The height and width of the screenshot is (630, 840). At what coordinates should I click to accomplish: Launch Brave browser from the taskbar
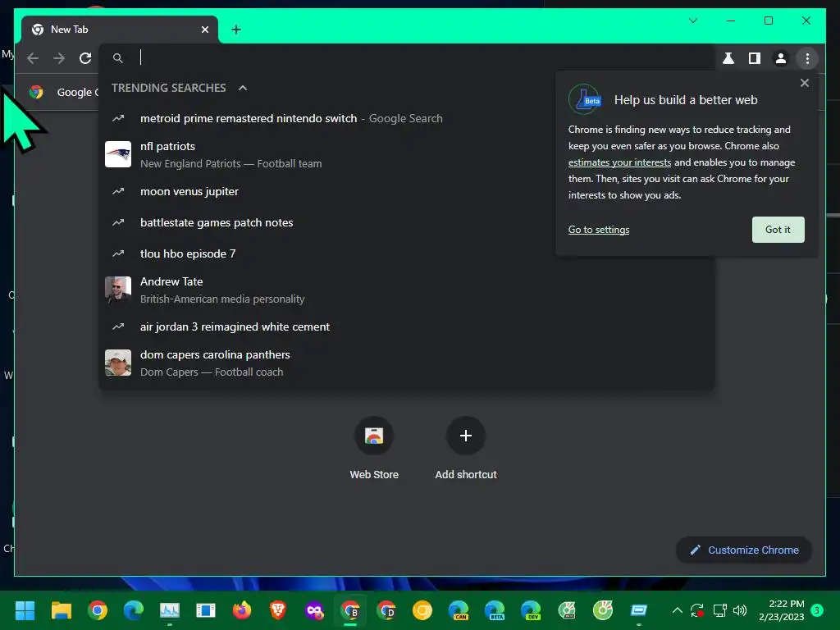[x=277, y=610]
